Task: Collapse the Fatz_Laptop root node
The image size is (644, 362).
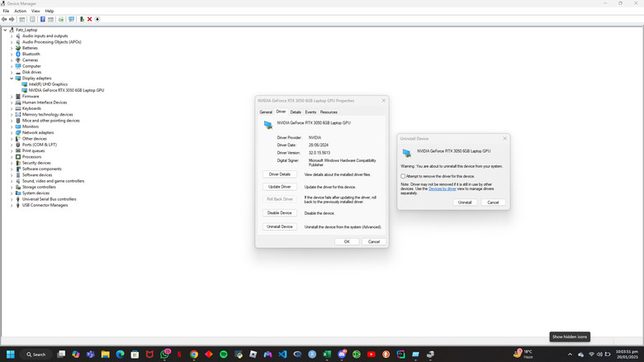Action: click(5, 30)
